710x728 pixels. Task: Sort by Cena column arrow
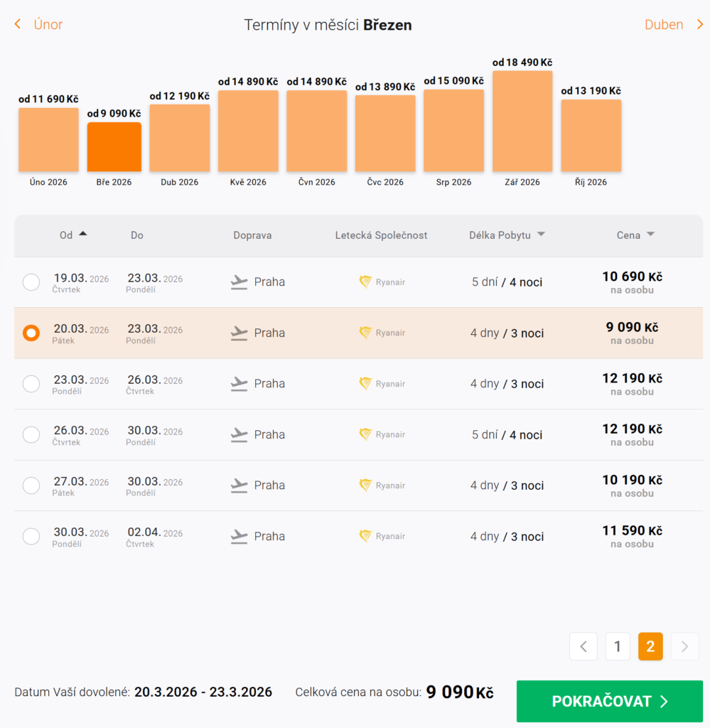[x=650, y=235]
